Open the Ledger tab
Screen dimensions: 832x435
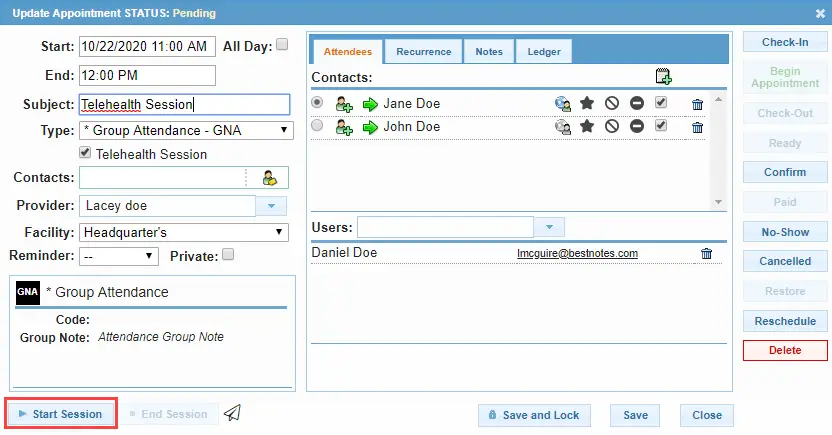544,51
